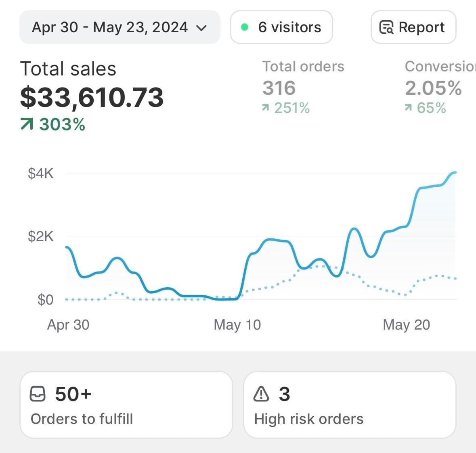Click the warning triangle icon
Viewport: 476px width, 453px height.
261,394
